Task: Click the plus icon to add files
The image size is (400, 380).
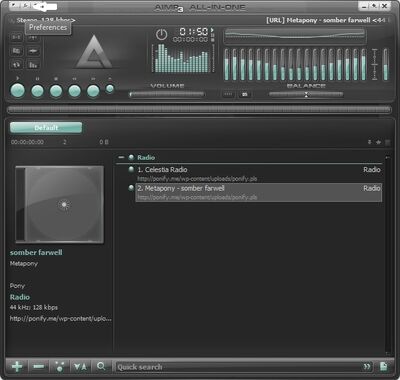Action: click(17, 367)
